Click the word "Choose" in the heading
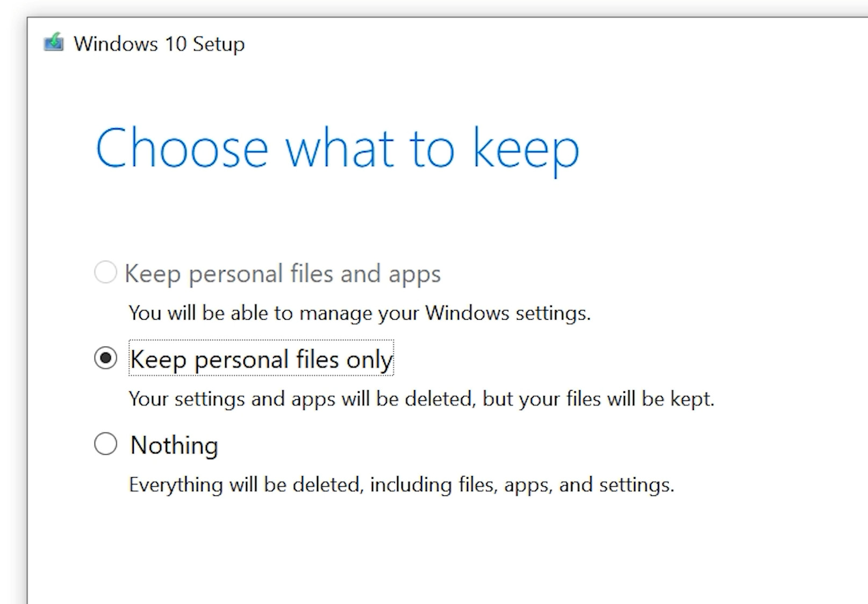868x604 pixels. pyautogui.click(x=182, y=149)
